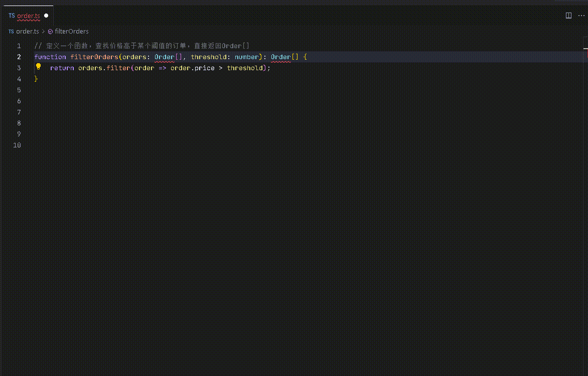Click the filterOrders symbol icon in breadcrumbs
Screen dimensions: 588x376
50,32
